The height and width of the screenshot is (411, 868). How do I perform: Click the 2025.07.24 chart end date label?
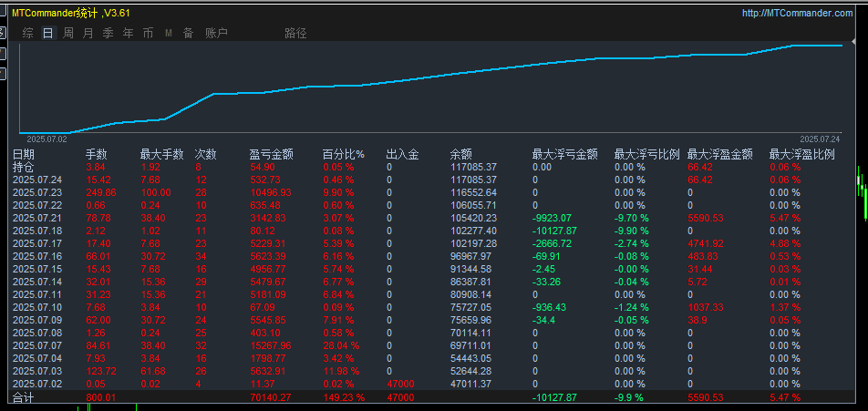point(820,139)
